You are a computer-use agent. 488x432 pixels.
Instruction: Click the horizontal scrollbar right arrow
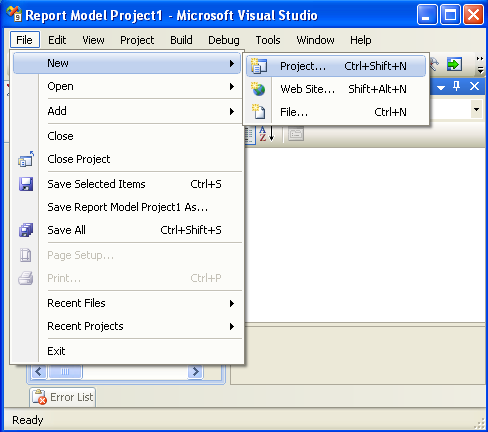195,371
